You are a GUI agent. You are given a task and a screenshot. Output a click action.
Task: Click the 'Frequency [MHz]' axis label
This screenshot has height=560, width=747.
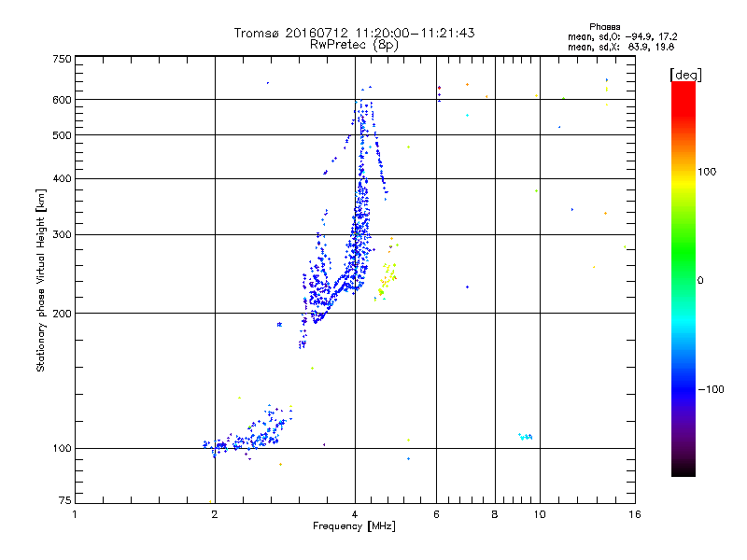pos(354,526)
